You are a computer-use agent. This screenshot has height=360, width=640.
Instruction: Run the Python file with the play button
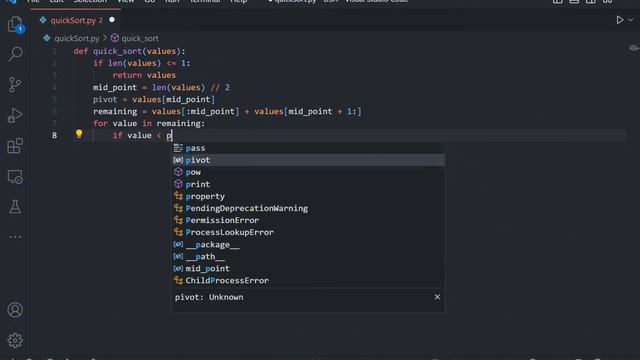(620, 20)
